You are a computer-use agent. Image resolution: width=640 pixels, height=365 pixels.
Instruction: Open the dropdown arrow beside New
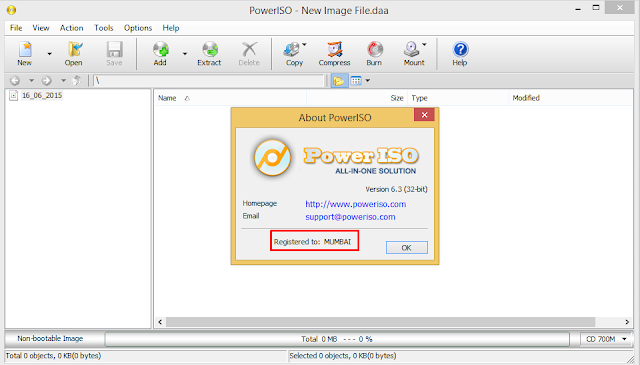[x=49, y=53]
